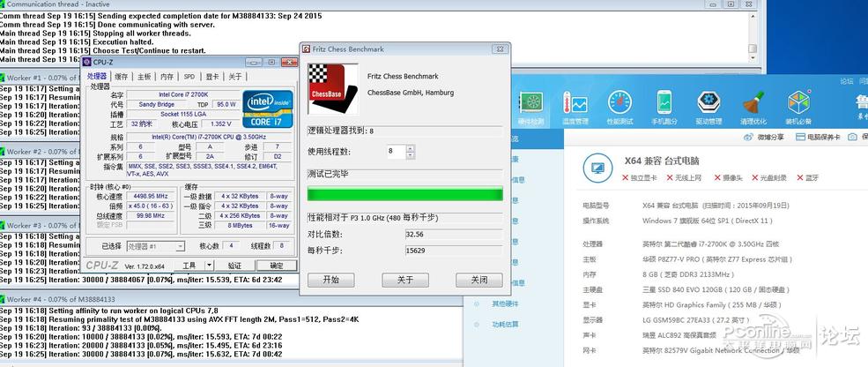
Task: Click the 对比倍数 value 32.56
Action: tap(454, 235)
